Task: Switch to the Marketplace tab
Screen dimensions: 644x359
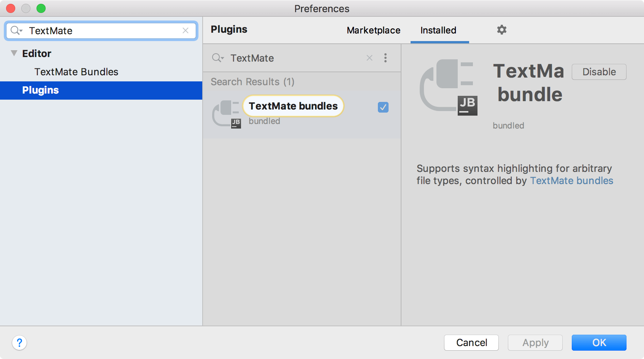Action: click(373, 30)
